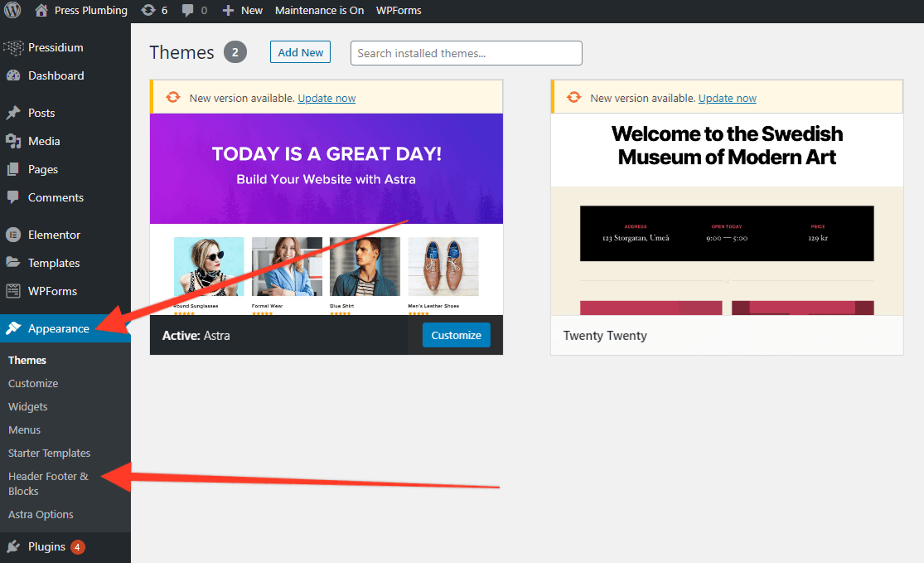The image size is (924, 563).
Task: Open WPForms in the top admin bar
Action: click(x=399, y=11)
